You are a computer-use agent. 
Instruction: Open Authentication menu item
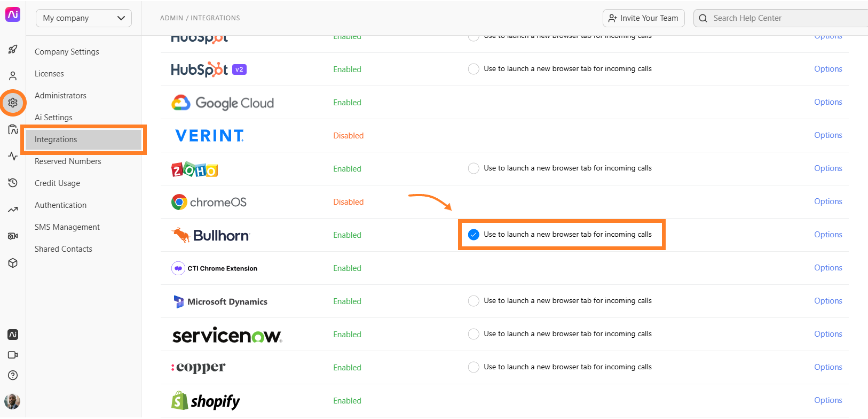point(60,205)
